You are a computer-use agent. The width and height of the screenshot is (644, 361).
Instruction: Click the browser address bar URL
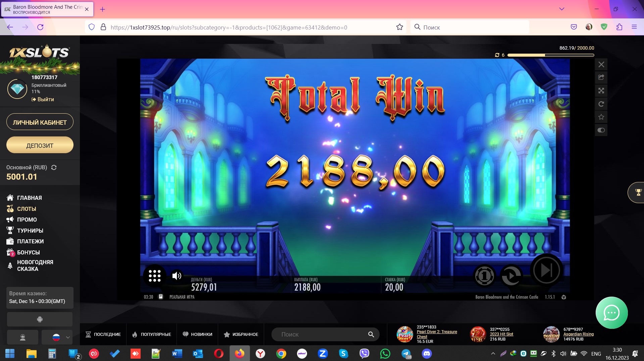(x=229, y=27)
